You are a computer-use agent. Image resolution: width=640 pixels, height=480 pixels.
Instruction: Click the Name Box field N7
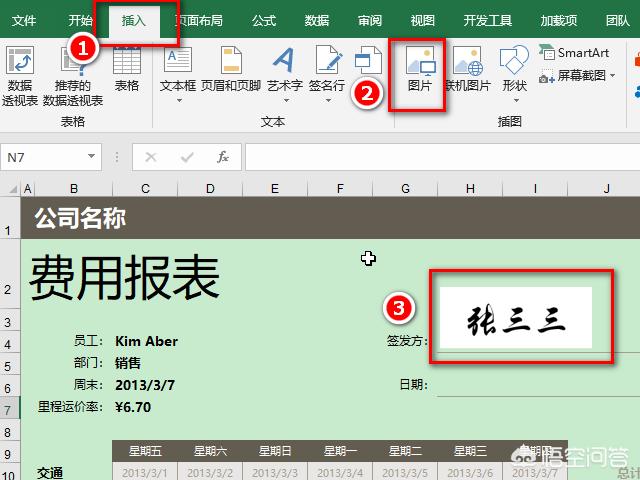click(x=51, y=157)
